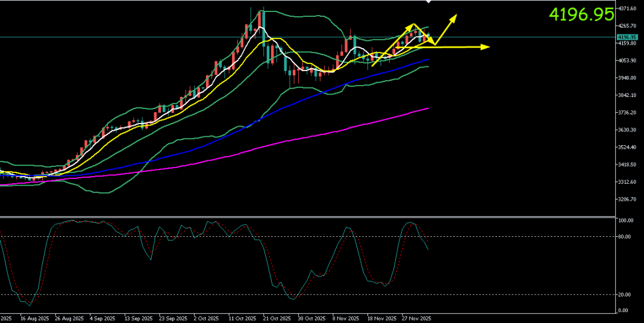Click the 11 Oct 2025 date label

(x=242, y=318)
